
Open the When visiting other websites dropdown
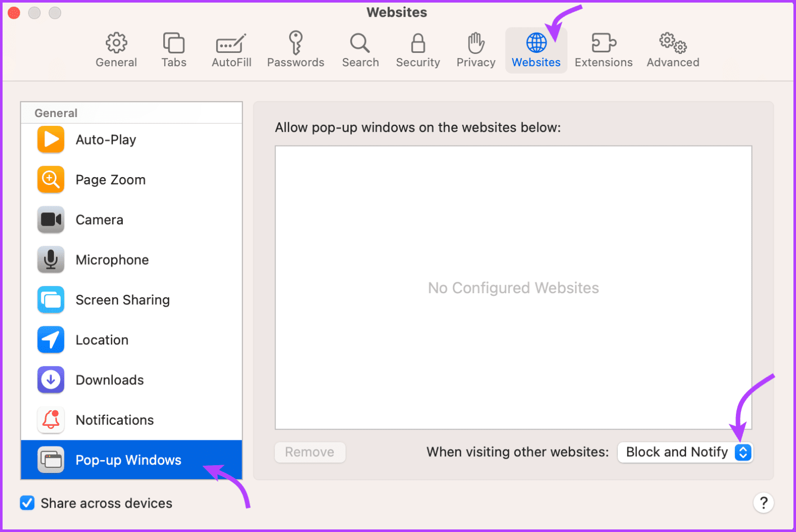coord(685,452)
